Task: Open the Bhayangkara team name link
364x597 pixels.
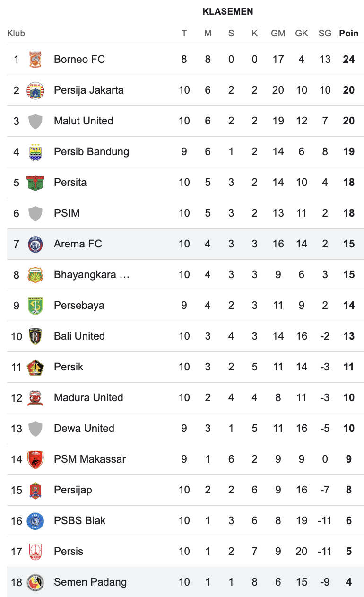Action: 91,275
